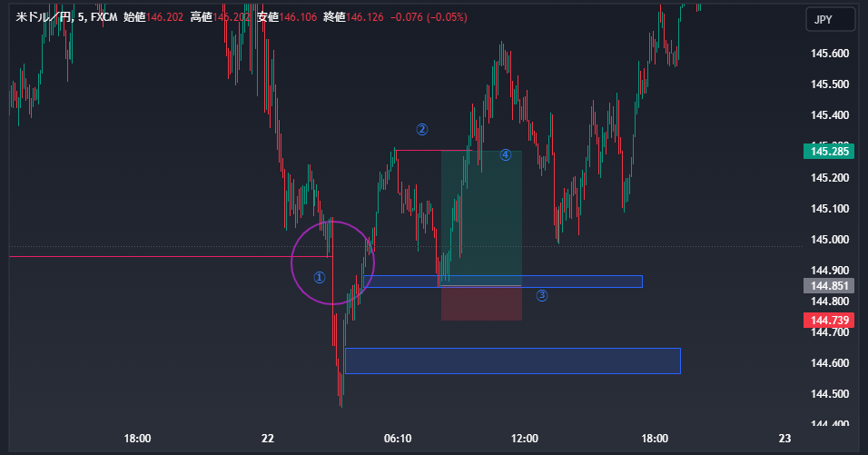The width and height of the screenshot is (868, 455).
Task: Click the gray 144.851 price label
Action: pyautogui.click(x=829, y=285)
